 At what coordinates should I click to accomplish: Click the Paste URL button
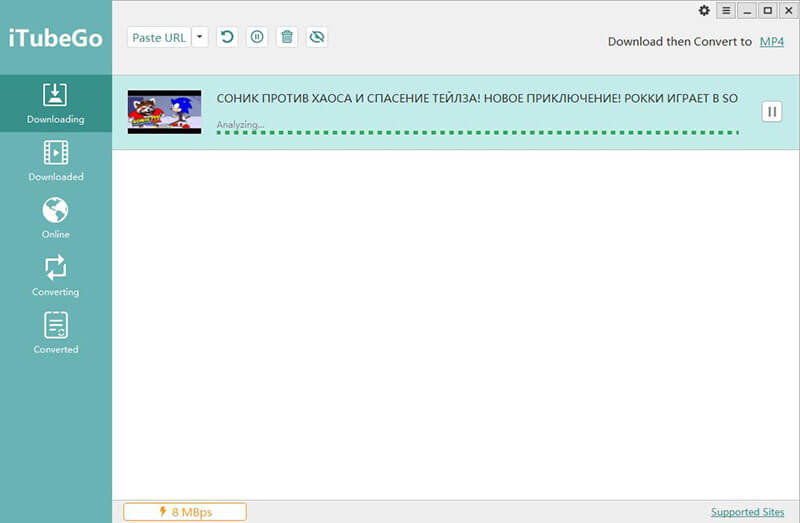point(159,37)
